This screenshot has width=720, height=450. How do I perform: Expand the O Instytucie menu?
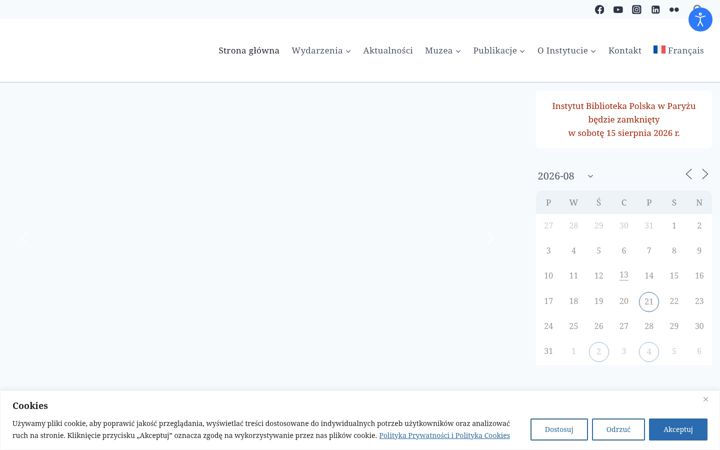(x=566, y=51)
